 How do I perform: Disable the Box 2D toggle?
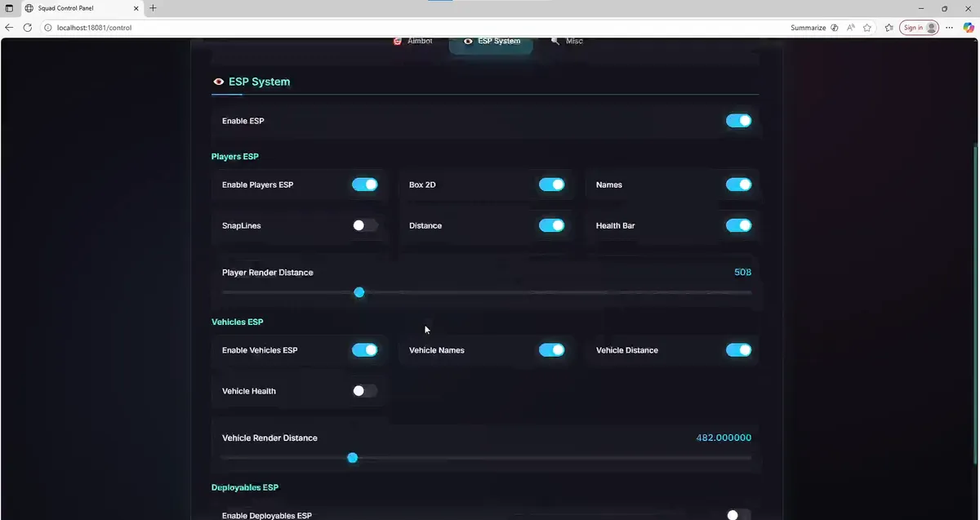tap(551, 184)
